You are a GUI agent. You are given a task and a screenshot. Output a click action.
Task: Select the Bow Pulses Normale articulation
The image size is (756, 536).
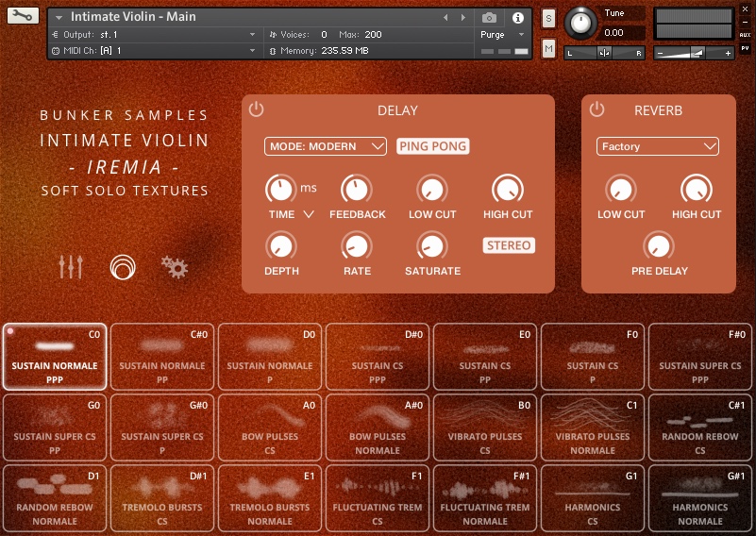[x=378, y=427]
